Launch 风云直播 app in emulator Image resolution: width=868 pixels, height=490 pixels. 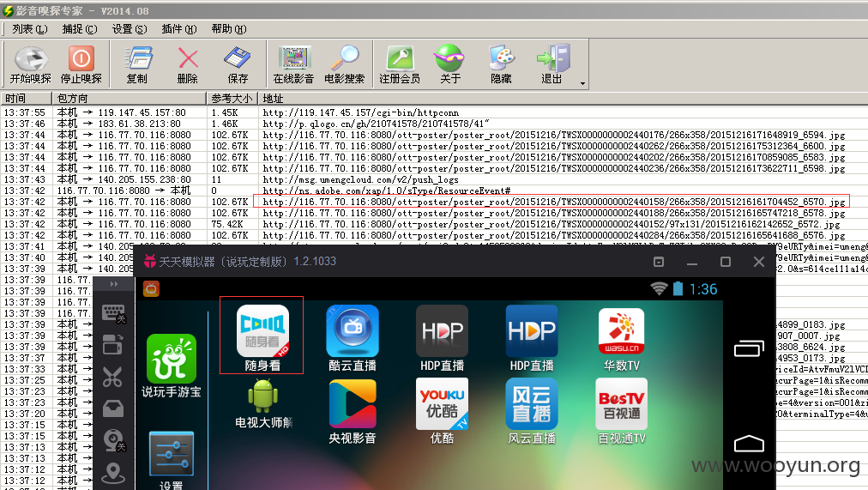click(x=532, y=412)
